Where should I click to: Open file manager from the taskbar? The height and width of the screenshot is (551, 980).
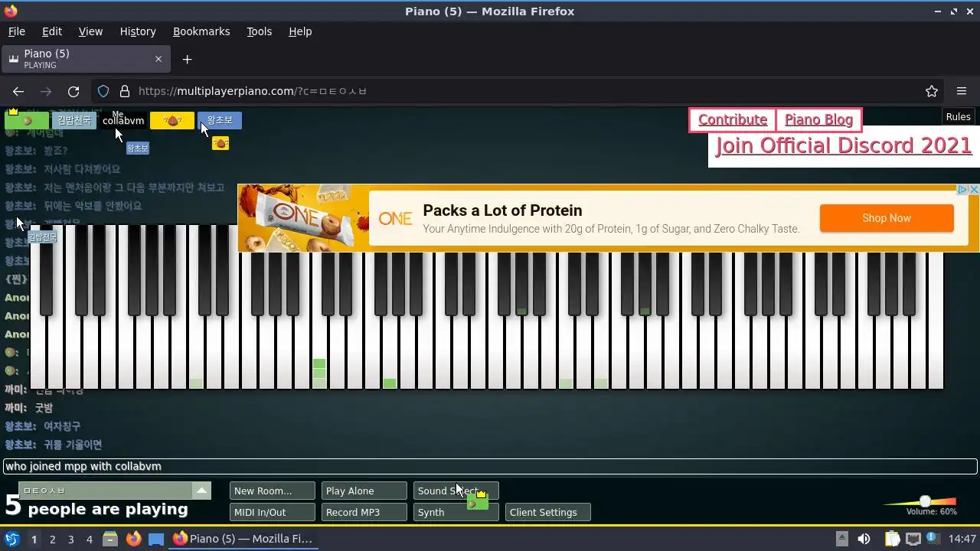[x=109, y=539]
